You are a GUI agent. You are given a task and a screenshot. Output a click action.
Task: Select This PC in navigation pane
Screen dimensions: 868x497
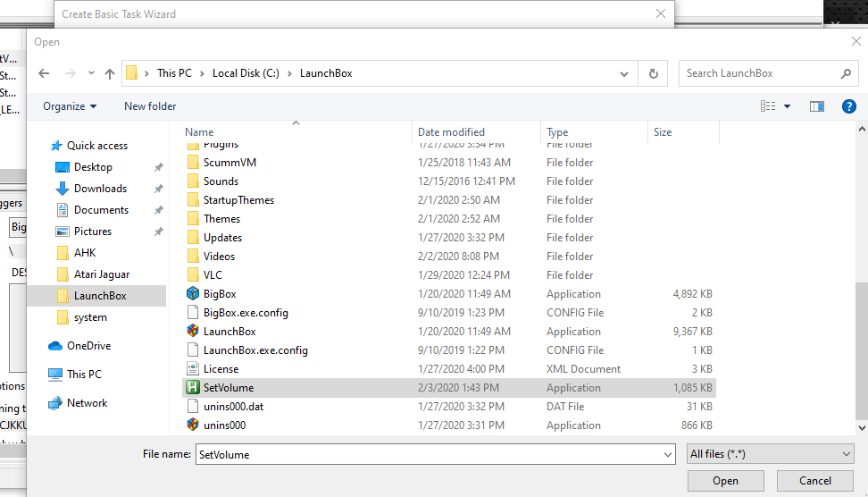point(84,374)
